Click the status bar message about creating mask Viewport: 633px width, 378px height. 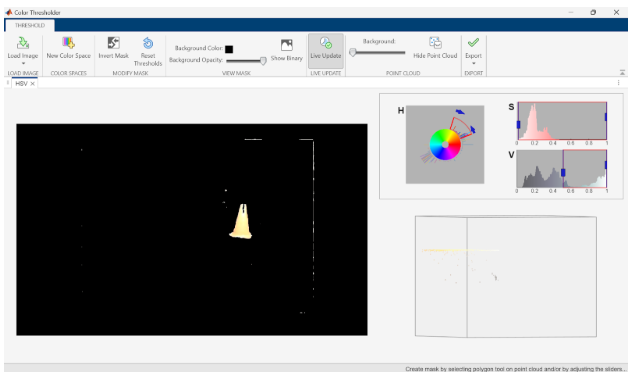coord(516,369)
